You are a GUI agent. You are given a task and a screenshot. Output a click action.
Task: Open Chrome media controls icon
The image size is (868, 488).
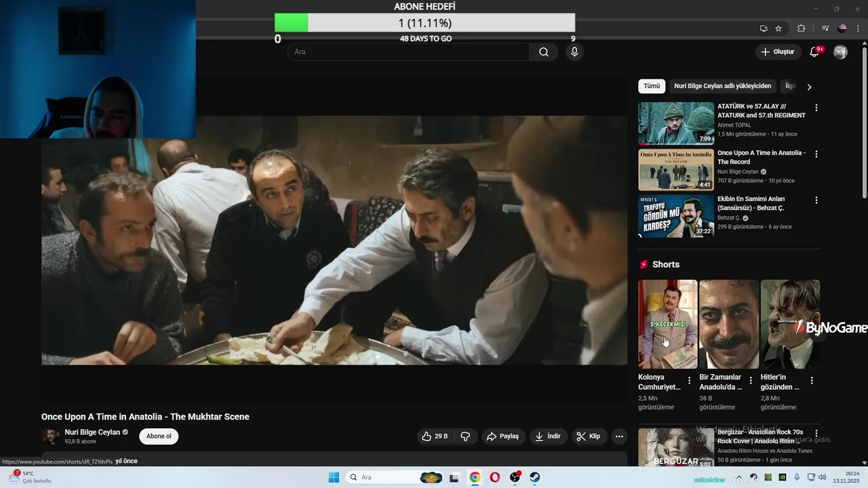pyautogui.click(x=825, y=28)
